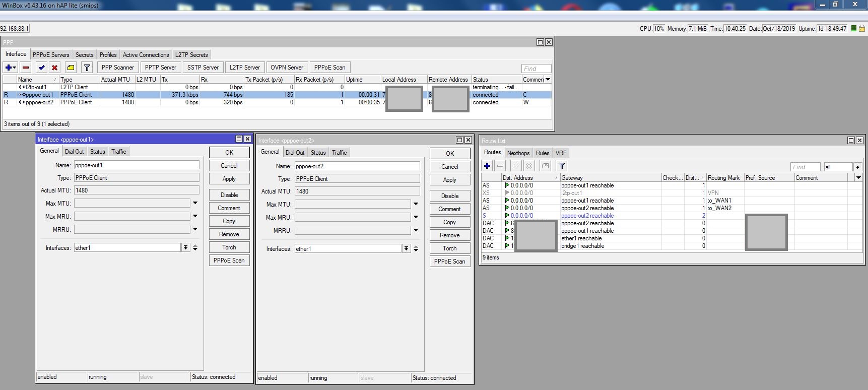Click the red minus remove icon in PPP window
868x390 pixels.
26,68
